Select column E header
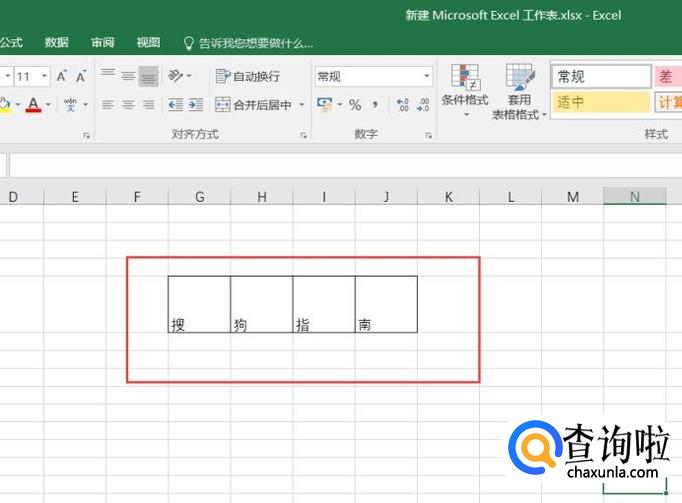This screenshot has height=503, width=682. [x=75, y=197]
